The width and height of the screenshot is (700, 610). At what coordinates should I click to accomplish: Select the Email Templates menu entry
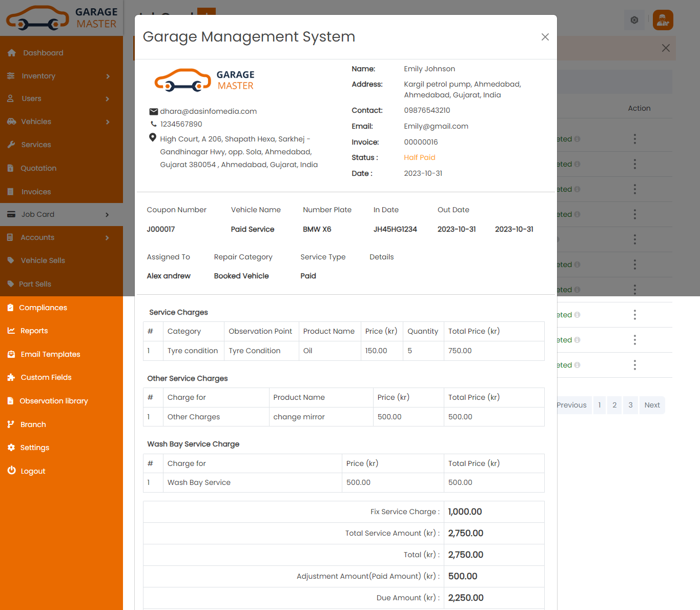coord(50,354)
